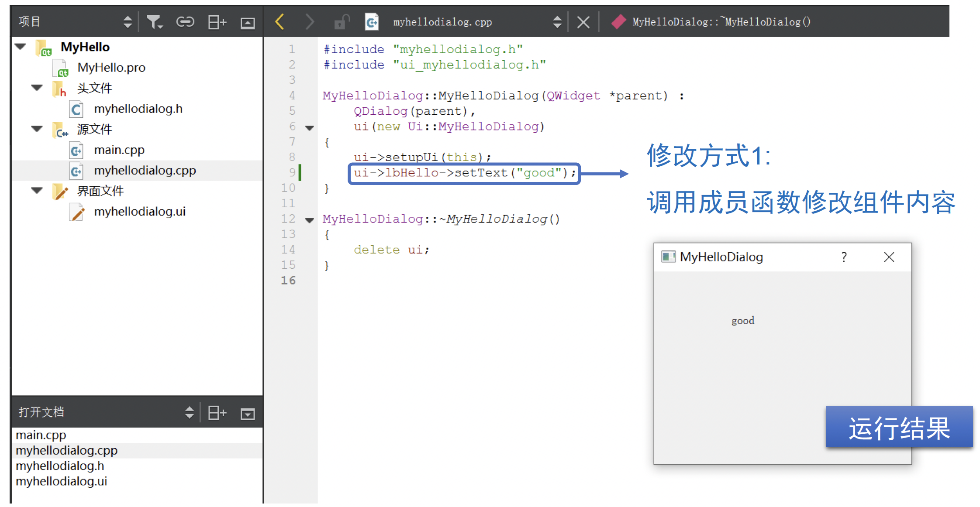Open the myhellodialog.cpp document dropdown in the editor toolbar

(557, 22)
